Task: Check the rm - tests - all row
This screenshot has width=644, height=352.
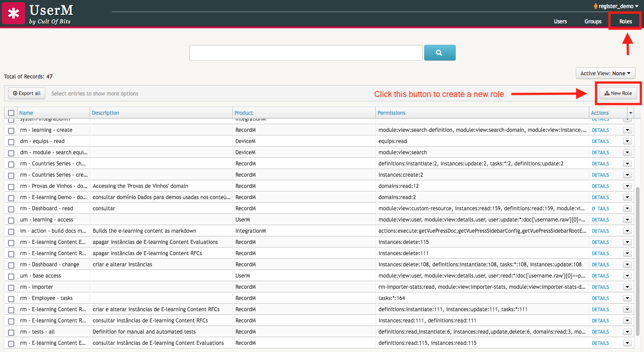Action: (x=11, y=332)
